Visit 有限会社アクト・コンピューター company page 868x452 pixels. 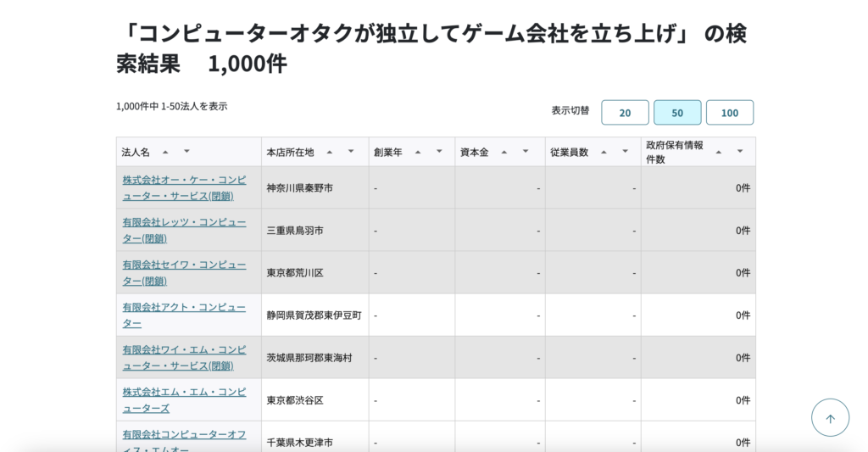[x=184, y=315]
